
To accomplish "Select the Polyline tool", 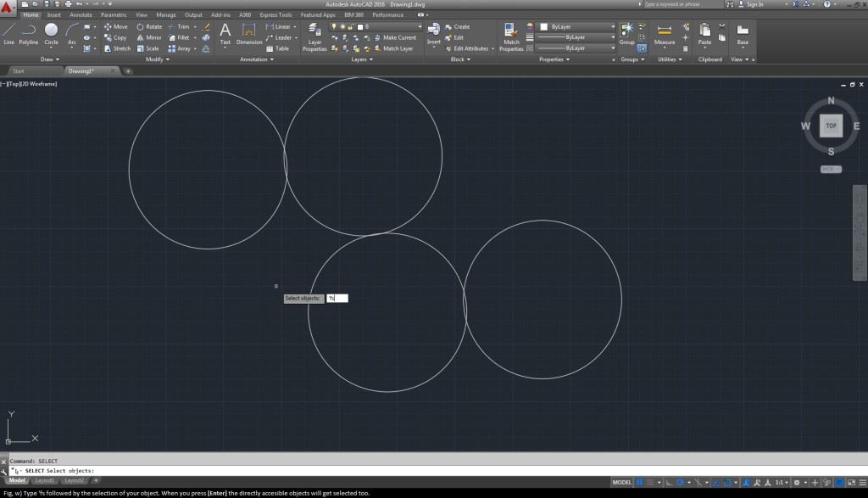I will tap(29, 33).
